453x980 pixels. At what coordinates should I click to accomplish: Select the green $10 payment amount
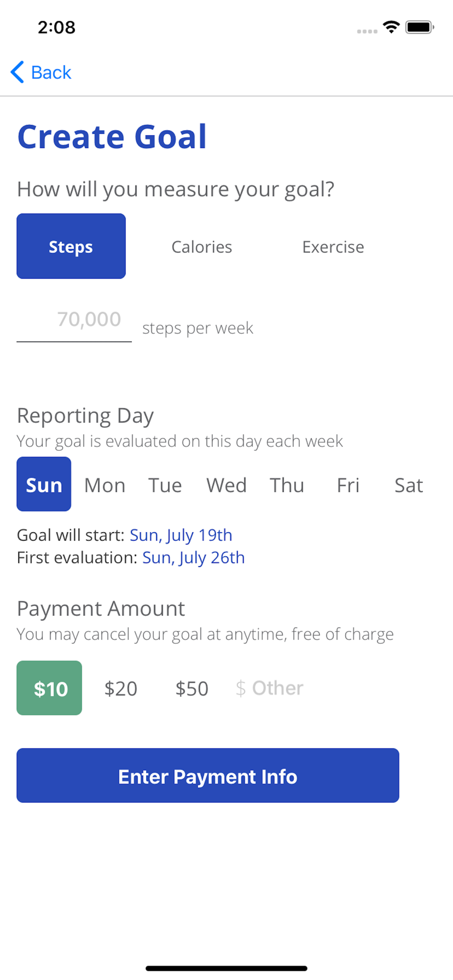point(50,688)
